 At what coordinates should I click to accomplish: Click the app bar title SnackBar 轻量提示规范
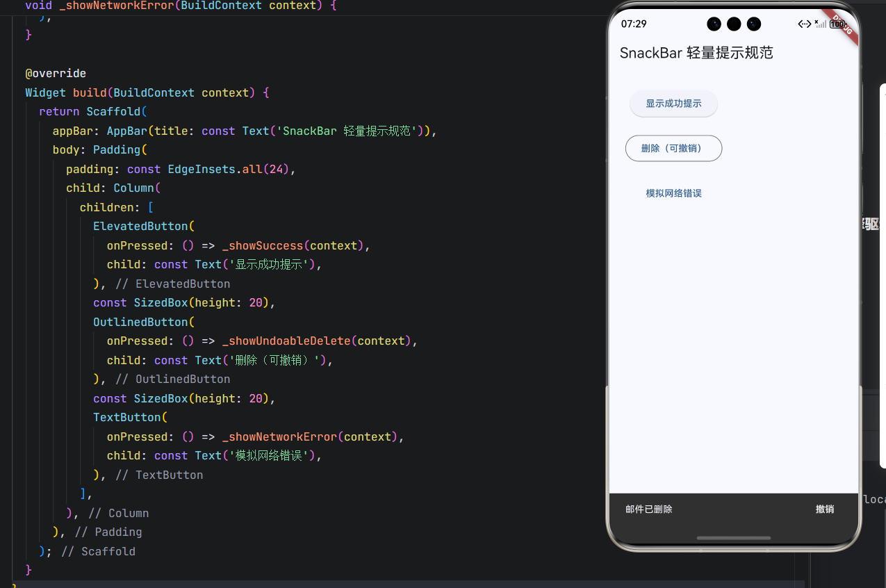click(x=696, y=53)
